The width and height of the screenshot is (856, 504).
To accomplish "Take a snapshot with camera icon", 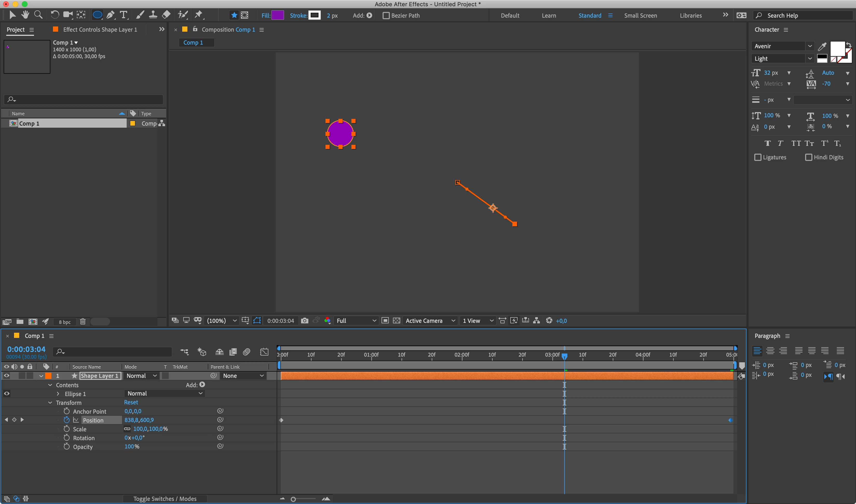I will (x=304, y=321).
